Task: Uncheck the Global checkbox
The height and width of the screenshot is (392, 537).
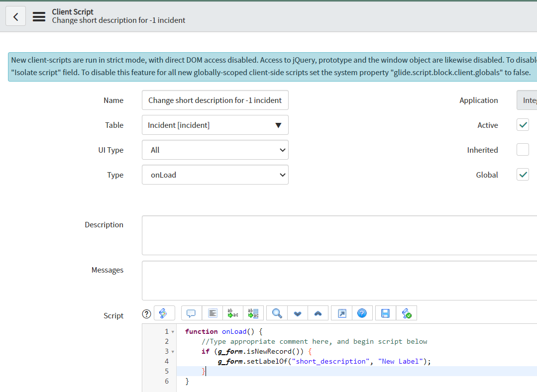Action: (523, 175)
